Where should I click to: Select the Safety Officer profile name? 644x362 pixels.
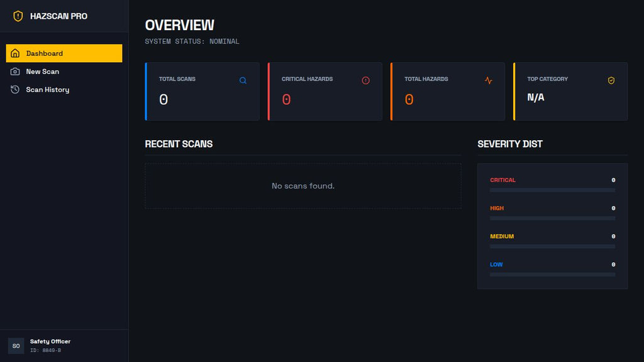click(x=50, y=341)
